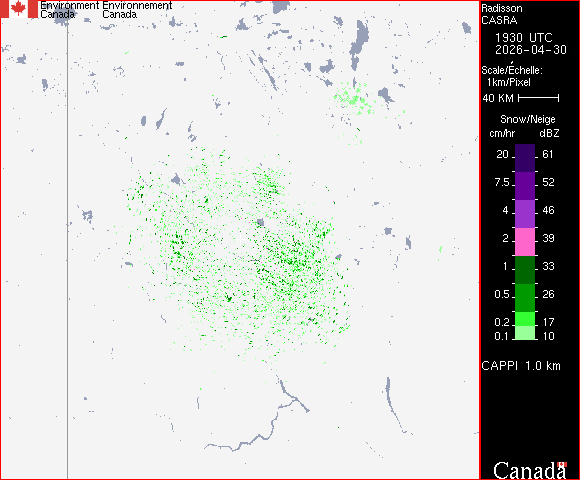Click the 40 KM scale bar
Screen dimensions: 580x480
coord(539,98)
